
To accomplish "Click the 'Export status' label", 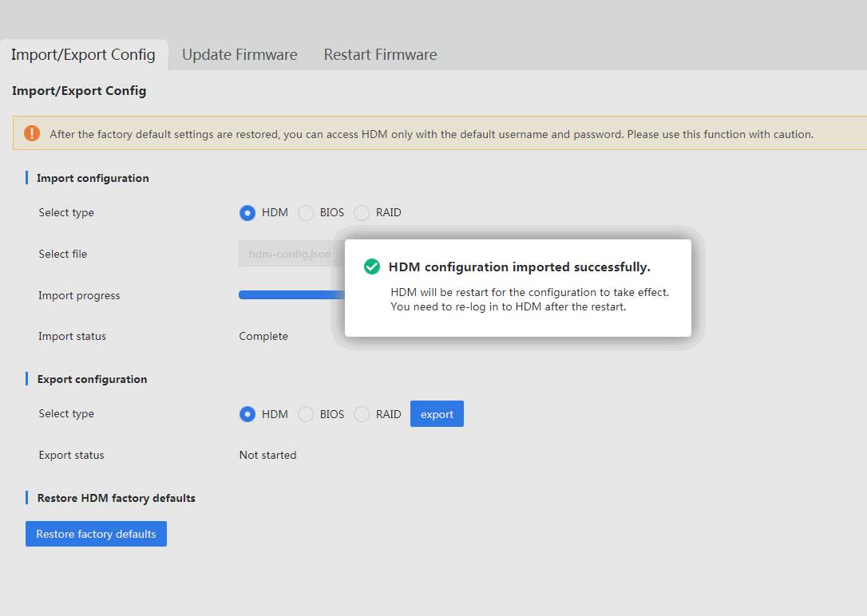I will pos(71,455).
